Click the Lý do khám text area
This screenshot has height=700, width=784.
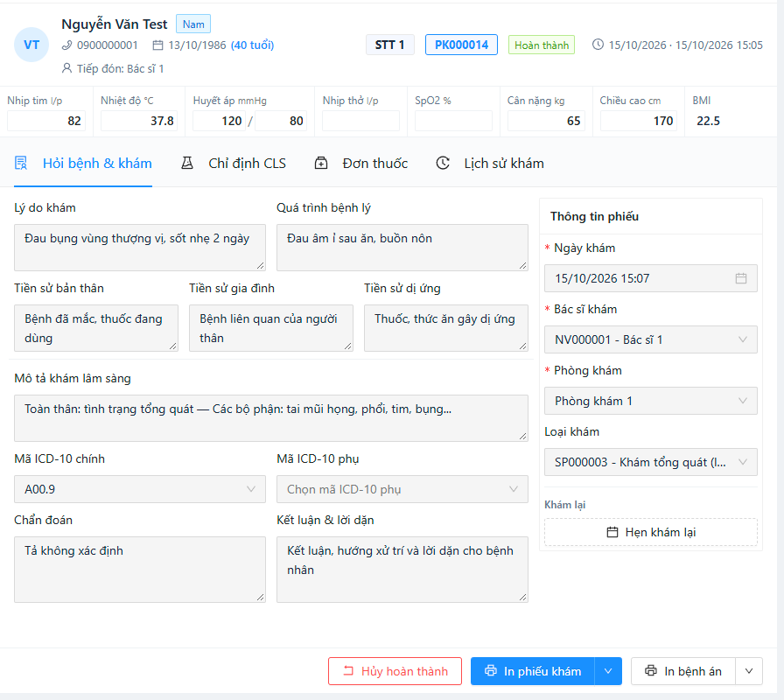tap(140, 248)
